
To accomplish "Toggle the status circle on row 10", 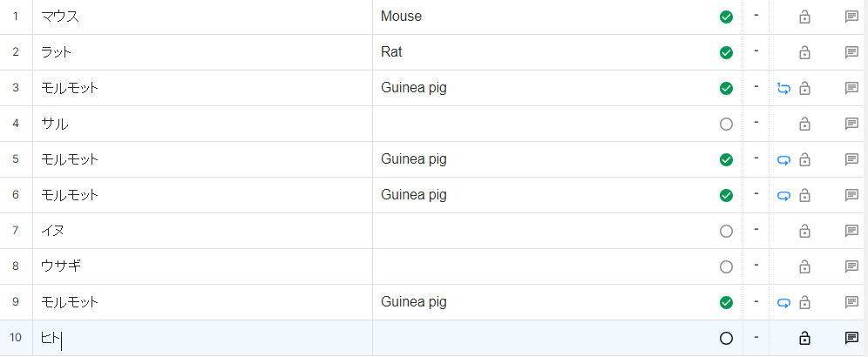I will (x=726, y=338).
